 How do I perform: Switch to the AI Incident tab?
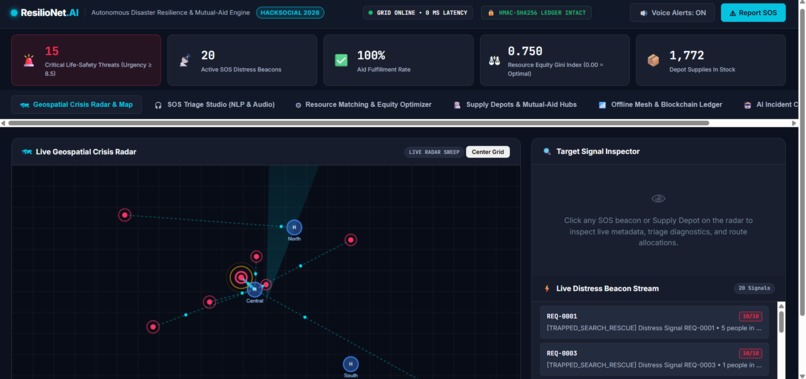[x=771, y=105]
